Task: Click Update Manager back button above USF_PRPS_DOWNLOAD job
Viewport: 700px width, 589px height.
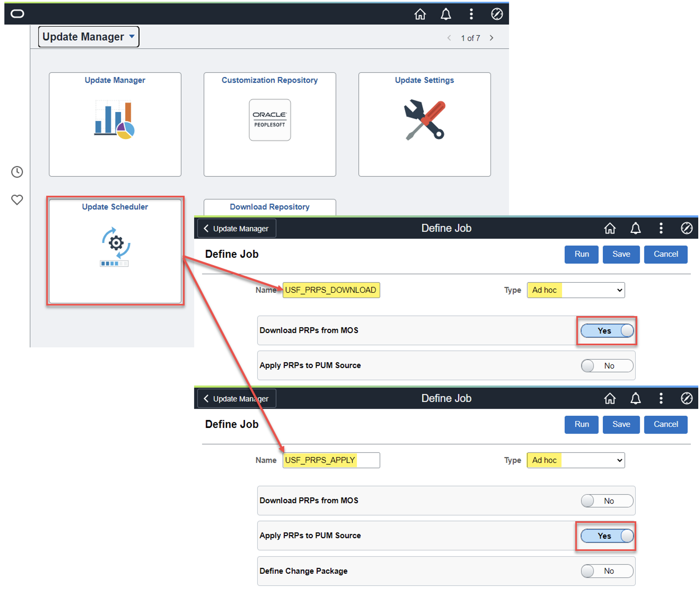Action: pos(237,228)
